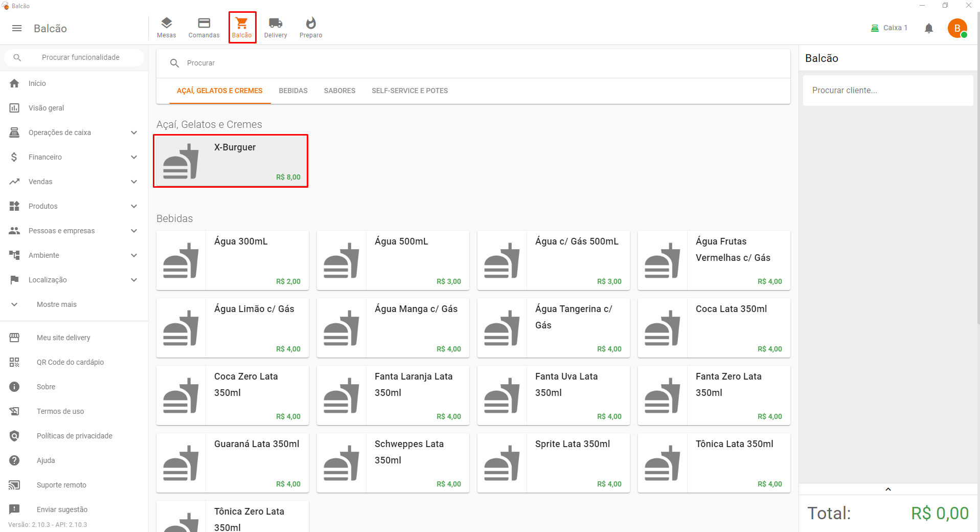Screen dimensions: 980x532
Task: Add Fanta Laranja Lata 350ml card
Action: click(393, 395)
